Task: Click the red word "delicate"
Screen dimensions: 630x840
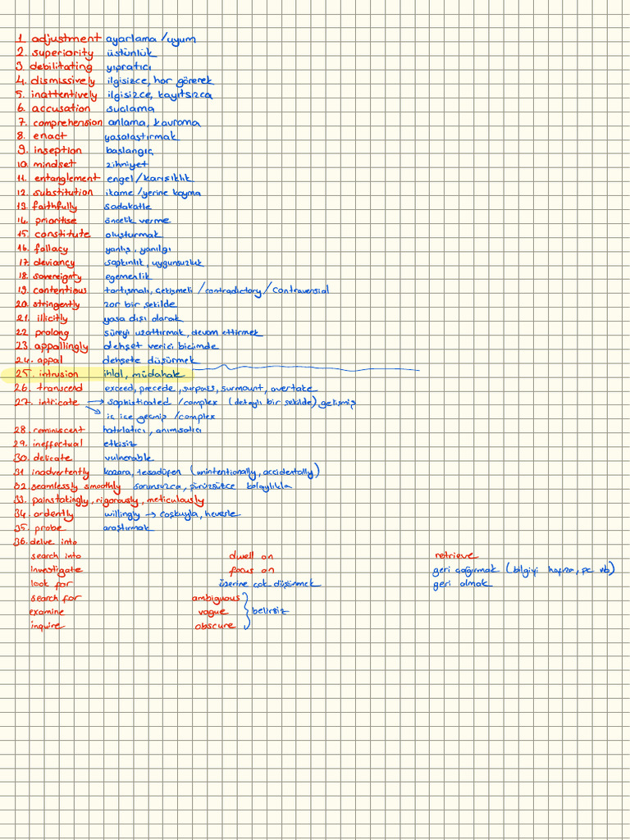Action: [52, 459]
